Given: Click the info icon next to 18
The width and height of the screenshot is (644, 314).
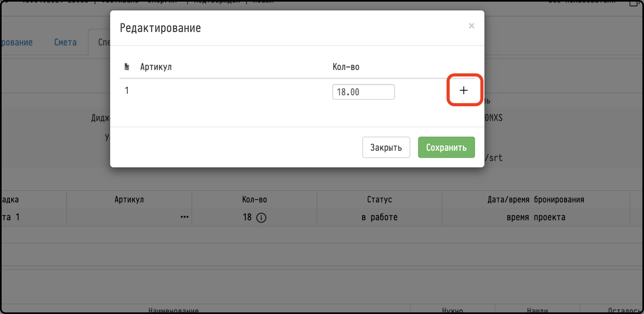Looking at the screenshot, I should click(261, 218).
